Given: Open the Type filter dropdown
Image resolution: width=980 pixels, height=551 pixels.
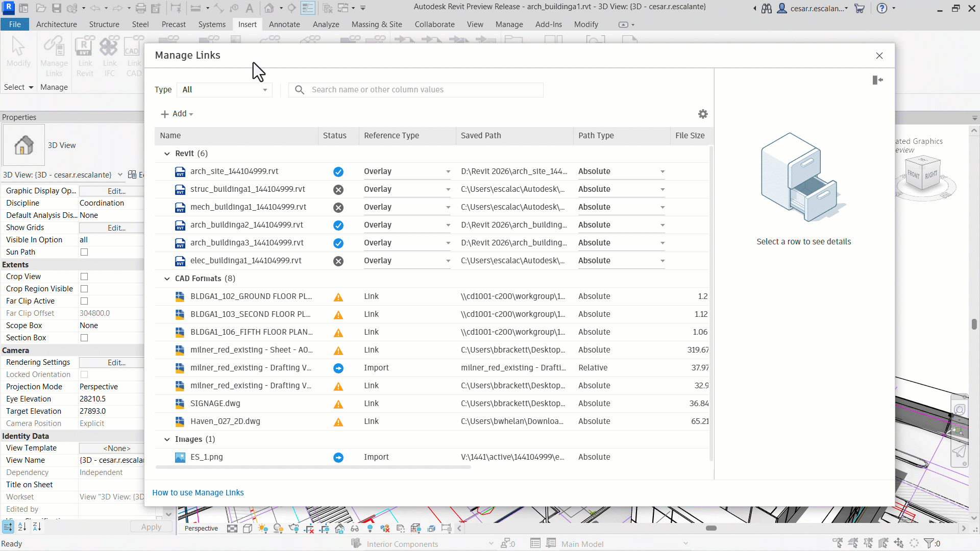Looking at the screenshot, I should (x=225, y=90).
